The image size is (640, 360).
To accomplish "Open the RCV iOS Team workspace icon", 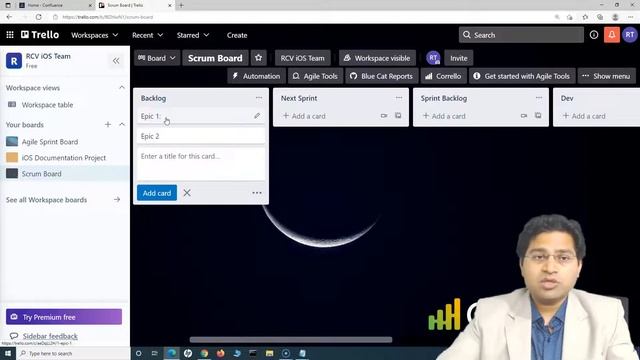I will (x=14, y=61).
